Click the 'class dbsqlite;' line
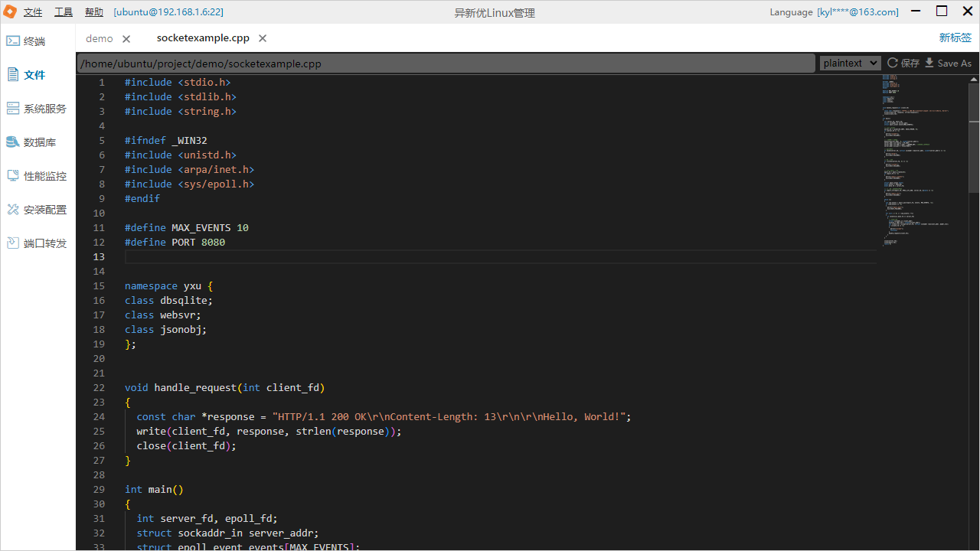980x551 pixels. coord(168,300)
